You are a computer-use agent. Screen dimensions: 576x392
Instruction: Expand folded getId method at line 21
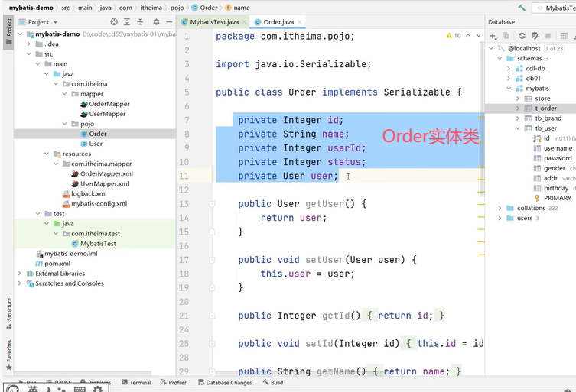(212, 316)
